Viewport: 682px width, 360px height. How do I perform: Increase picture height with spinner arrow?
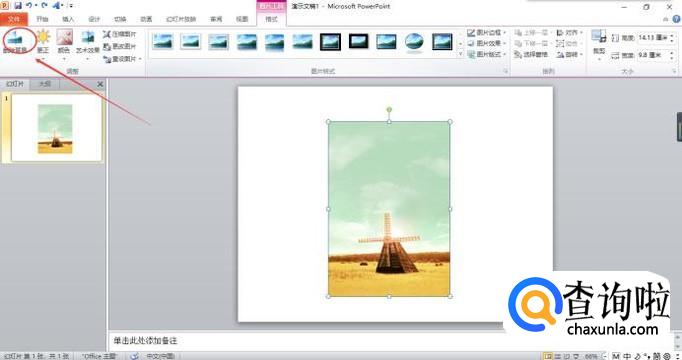click(672, 36)
